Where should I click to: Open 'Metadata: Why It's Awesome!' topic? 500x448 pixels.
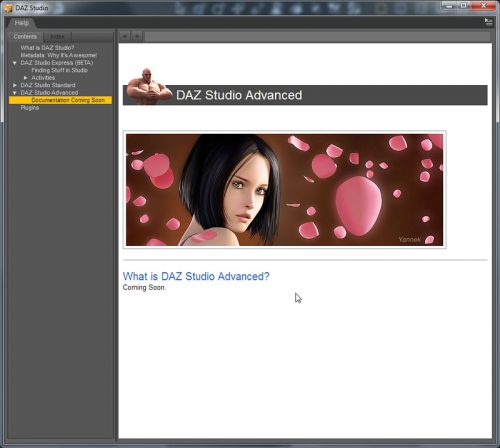point(59,55)
